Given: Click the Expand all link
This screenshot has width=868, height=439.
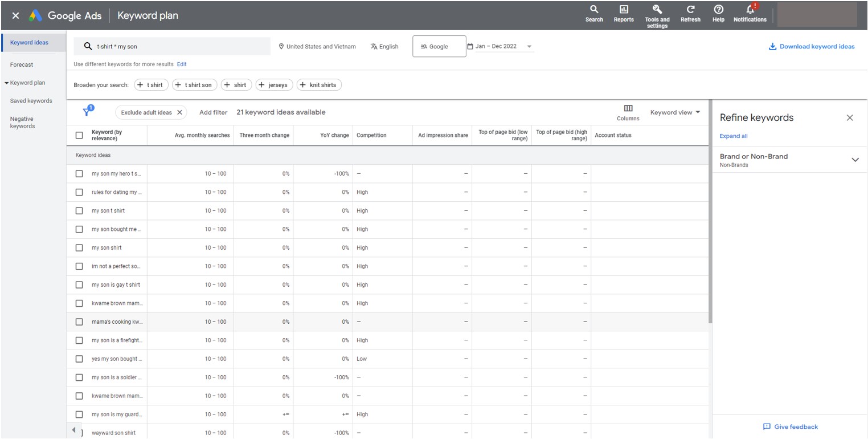Looking at the screenshot, I should pyautogui.click(x=734, y=136).
